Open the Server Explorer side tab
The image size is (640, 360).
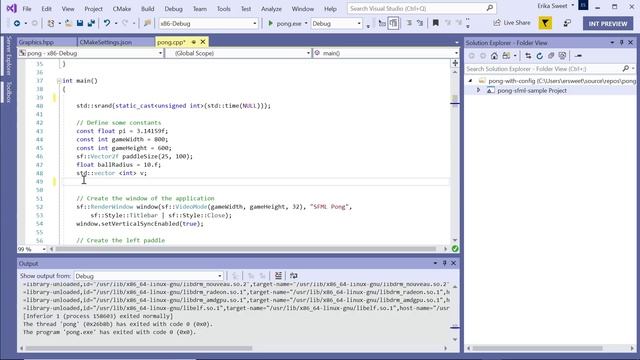click(9, 56)
